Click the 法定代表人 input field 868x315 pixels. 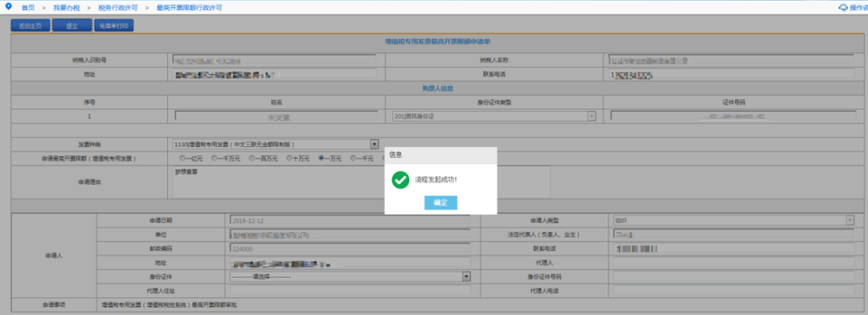734,234
